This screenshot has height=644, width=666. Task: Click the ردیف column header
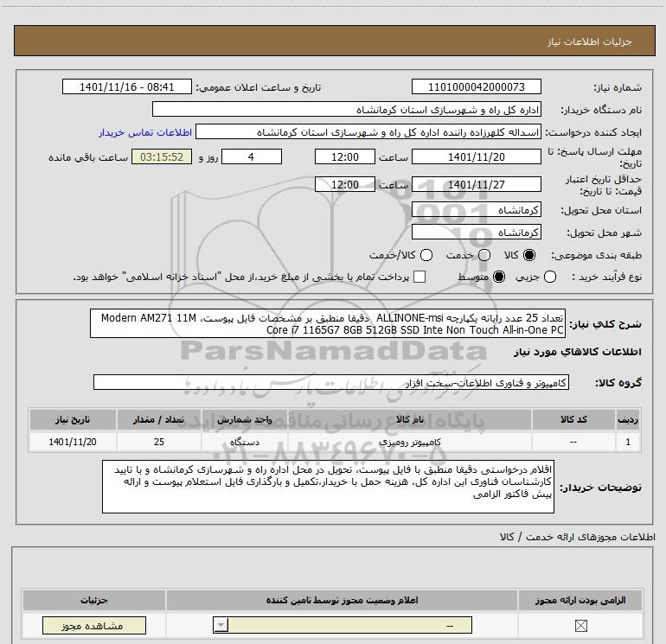(x=628, y=419)
